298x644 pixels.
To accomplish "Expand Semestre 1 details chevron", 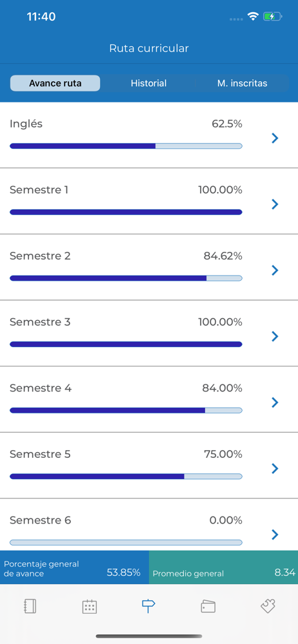I will pyautogui.click(x=275, y=204).
